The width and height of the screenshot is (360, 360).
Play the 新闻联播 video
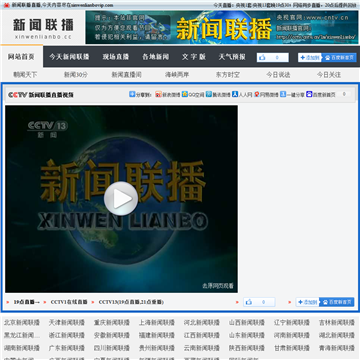coord(121,198)
